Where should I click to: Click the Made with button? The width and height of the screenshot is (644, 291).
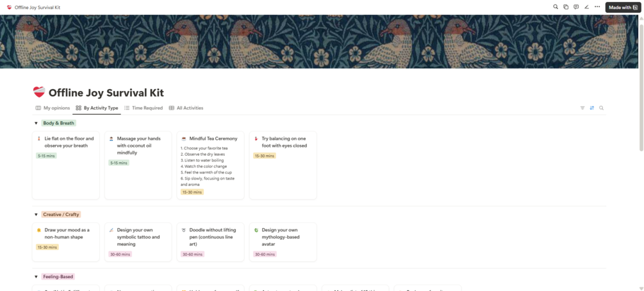coord(623,8)
